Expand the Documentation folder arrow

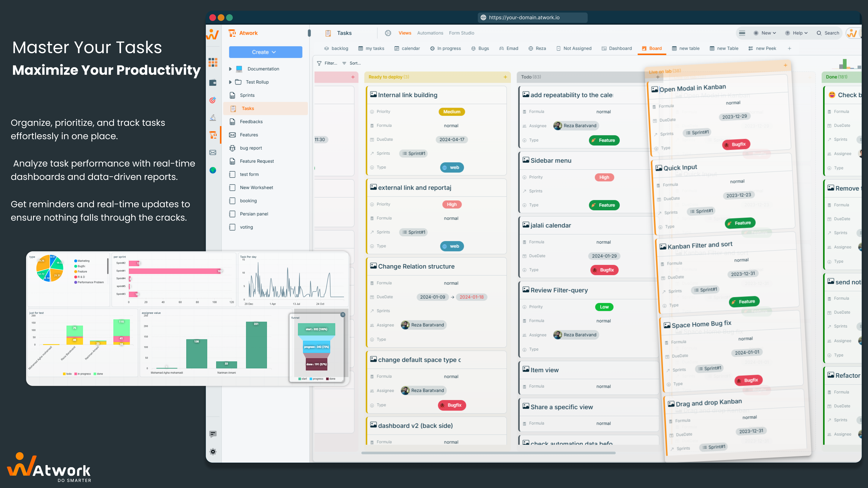(231, 69)
